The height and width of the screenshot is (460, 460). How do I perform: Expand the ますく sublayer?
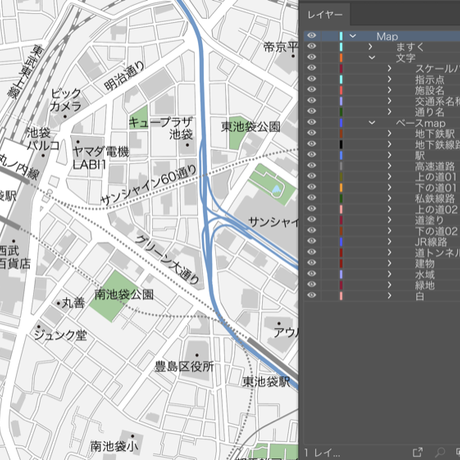point(370,47)
